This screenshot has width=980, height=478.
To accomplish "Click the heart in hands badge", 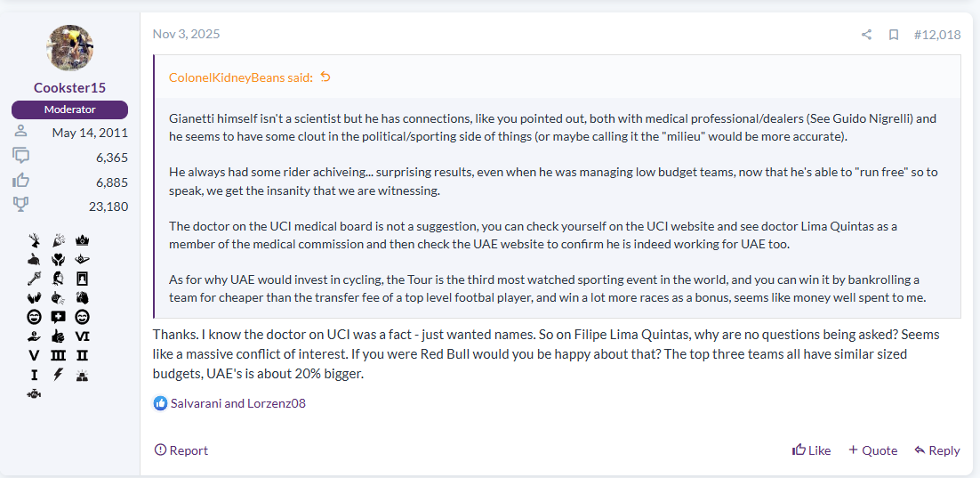I will (59, 259).
